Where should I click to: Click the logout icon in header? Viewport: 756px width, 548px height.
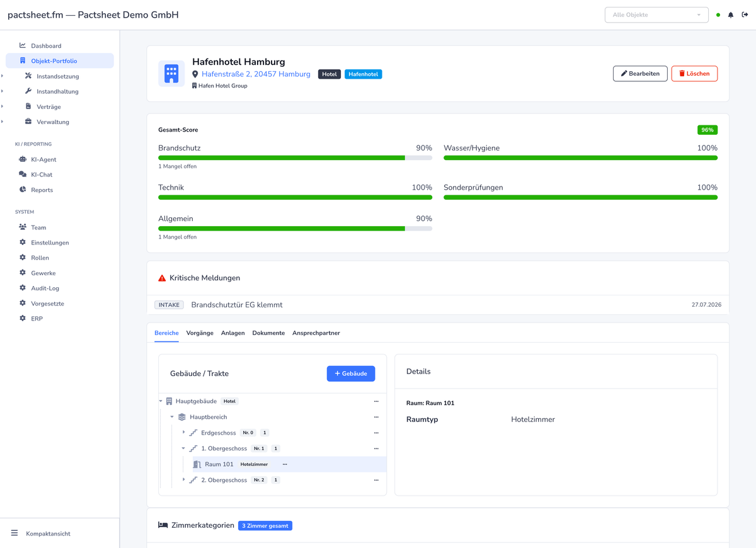(745, 14)
